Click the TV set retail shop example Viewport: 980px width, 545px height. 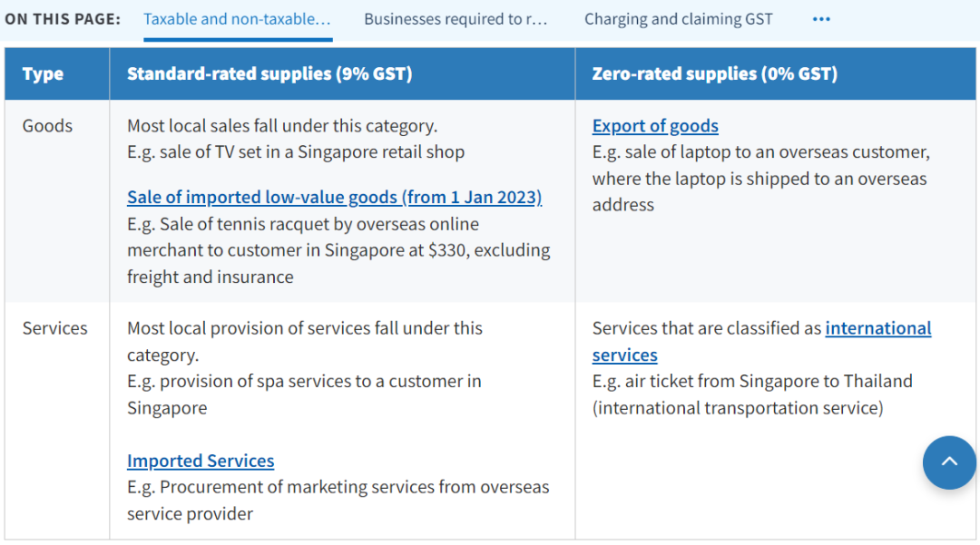[x=296, y=152]
